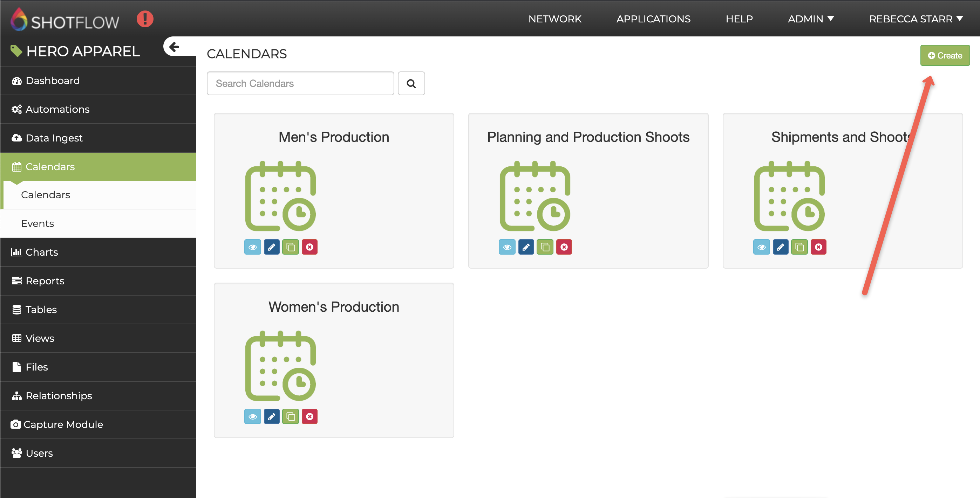
Task: View the Women's Production calendar eye icon
Action: 253,417
